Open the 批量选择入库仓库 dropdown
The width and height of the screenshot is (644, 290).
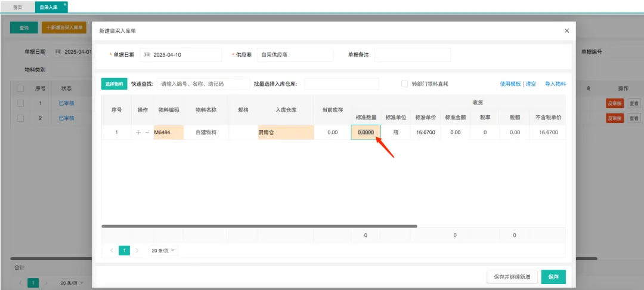tap(341, 84)
